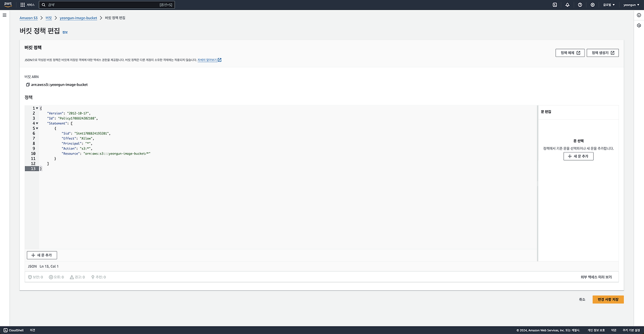
Task: Click the Principal line in editor
Action: [77, 143]
